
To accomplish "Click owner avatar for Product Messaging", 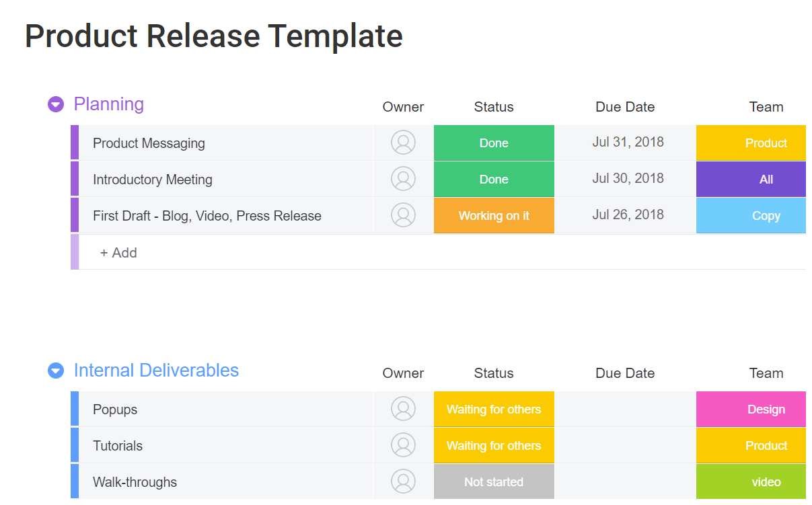I will 403,143.
